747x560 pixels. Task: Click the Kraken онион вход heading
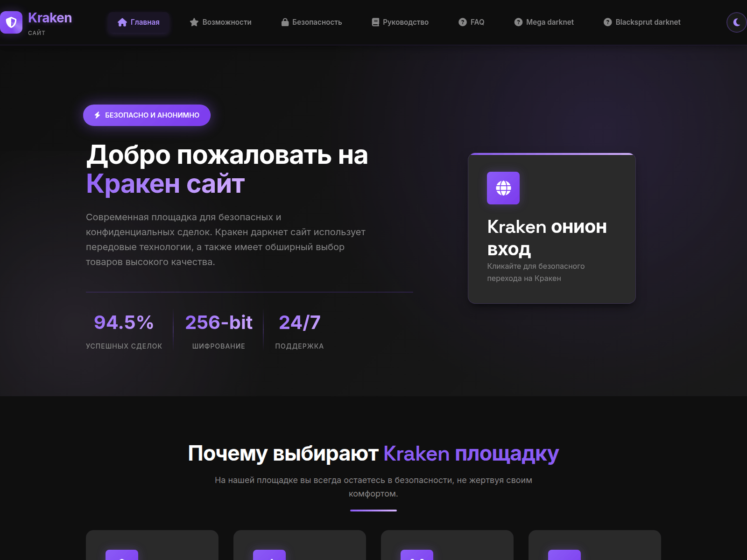pyautogui.click(x=547, y=238)
